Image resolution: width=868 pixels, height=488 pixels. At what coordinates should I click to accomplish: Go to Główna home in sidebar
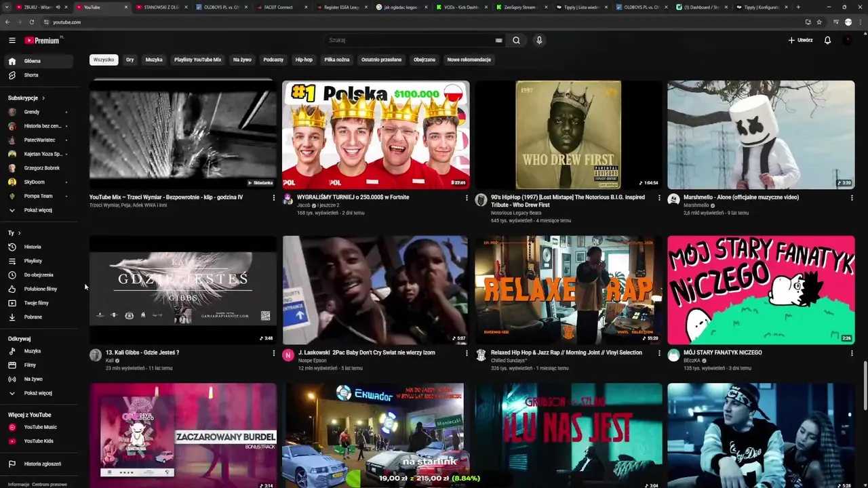click(38, 61)
